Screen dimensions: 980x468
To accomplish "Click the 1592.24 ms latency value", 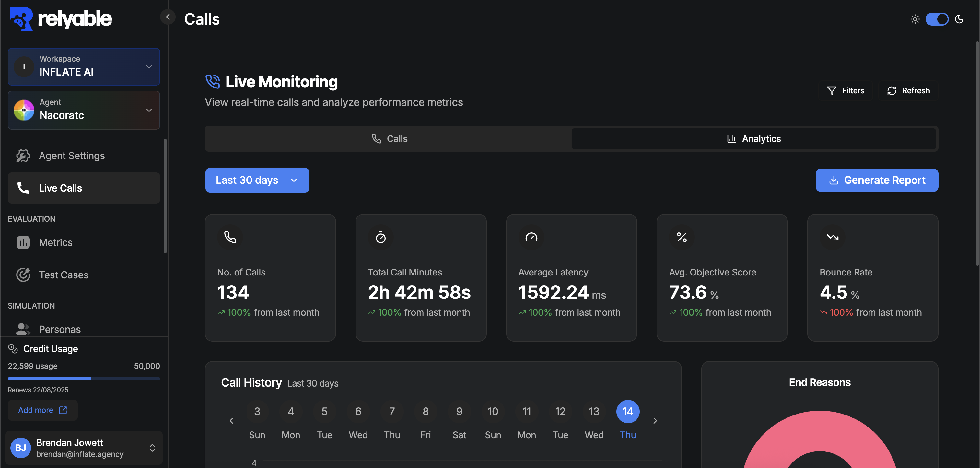I will pyautogui.click(x=562, y=292).
